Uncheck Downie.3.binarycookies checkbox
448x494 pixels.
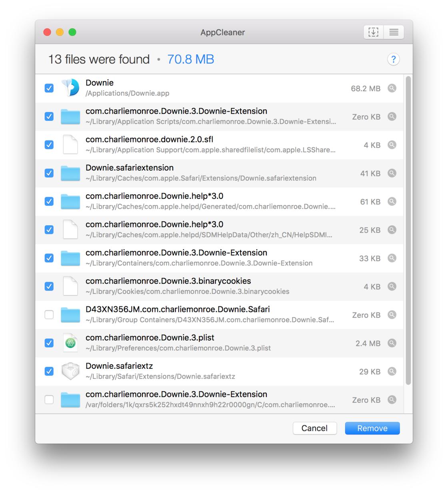pyautogui.click(x=49, y=286)
